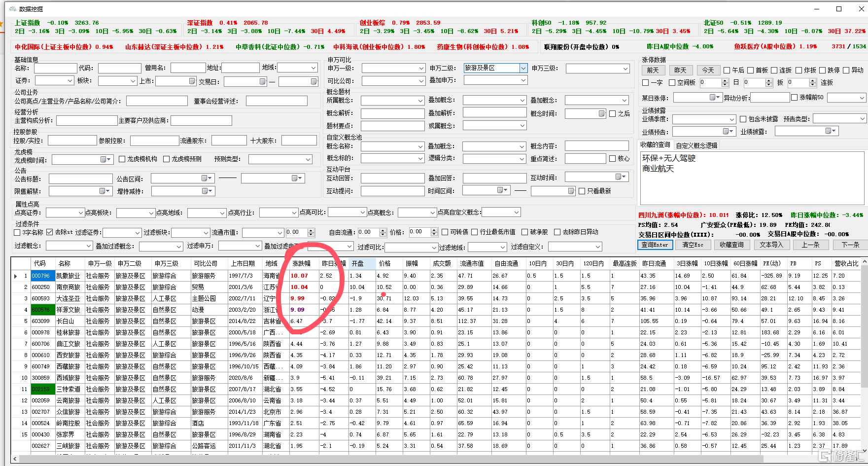868x466 pixels.
Task: Expand the 预测类型 dropdown
Action: pos(308,159)
